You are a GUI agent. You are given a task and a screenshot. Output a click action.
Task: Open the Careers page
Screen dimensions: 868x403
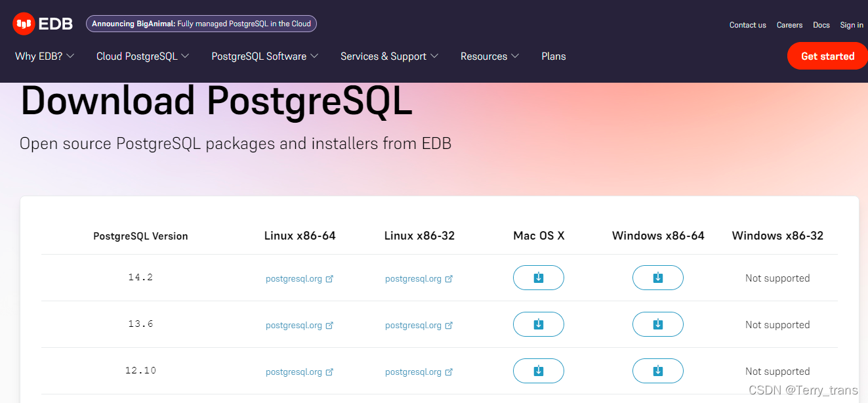click(x=789, y=25)
